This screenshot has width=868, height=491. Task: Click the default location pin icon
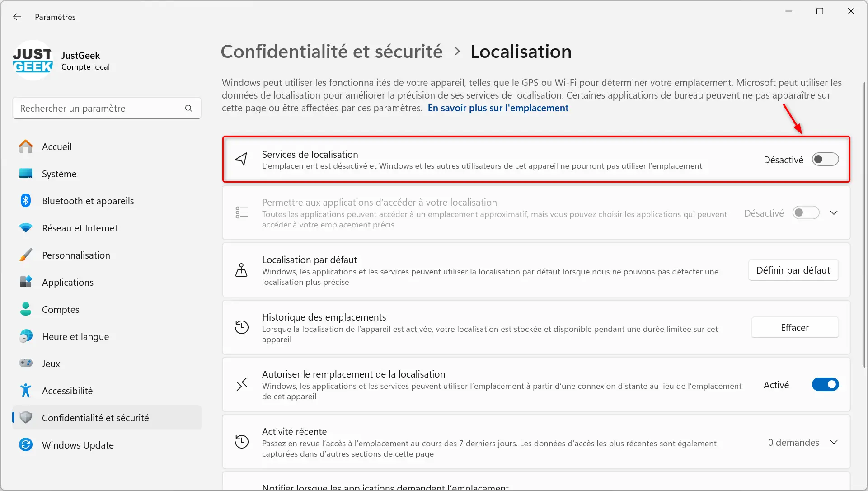[x=241, y=269]
